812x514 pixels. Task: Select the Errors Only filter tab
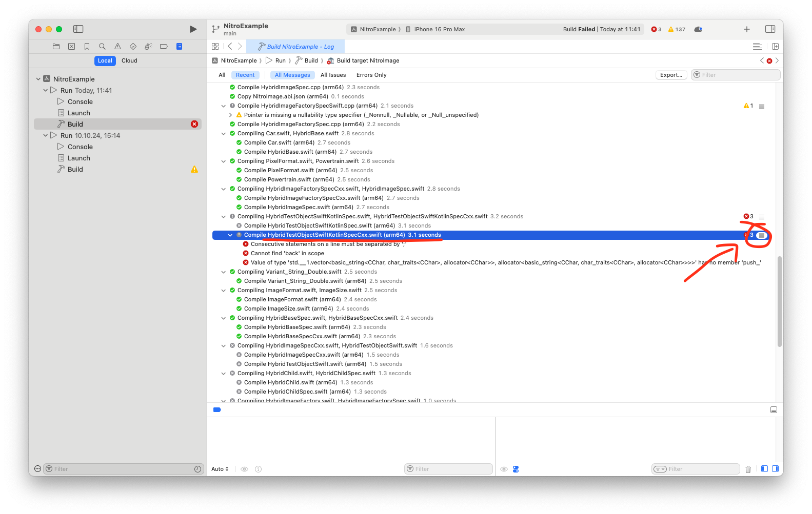(x=371, y=75)
